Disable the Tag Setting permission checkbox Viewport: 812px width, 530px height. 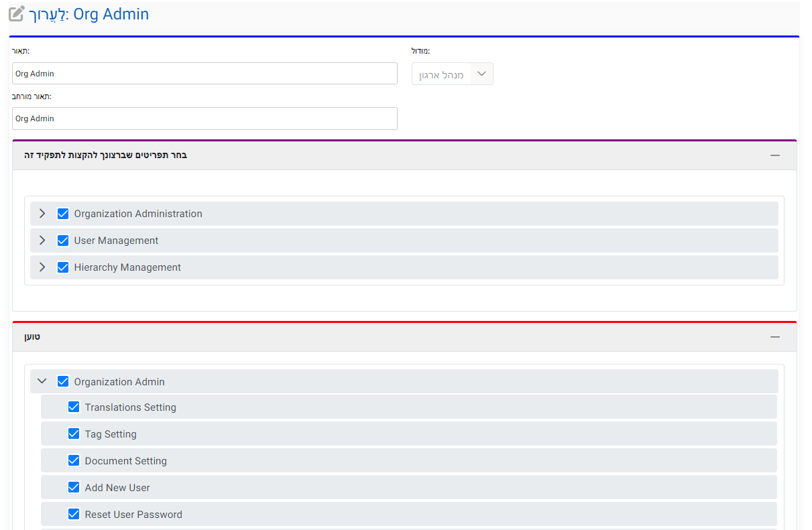(x=74, y=434)
